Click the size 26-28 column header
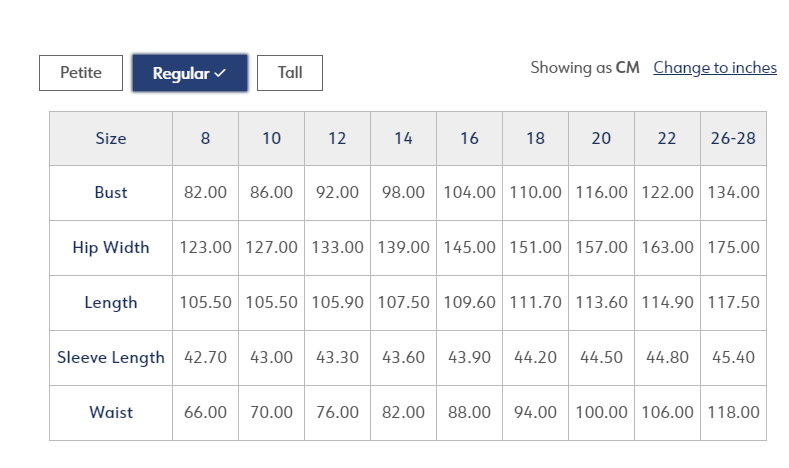789x468 pixels. click(733, 138)
